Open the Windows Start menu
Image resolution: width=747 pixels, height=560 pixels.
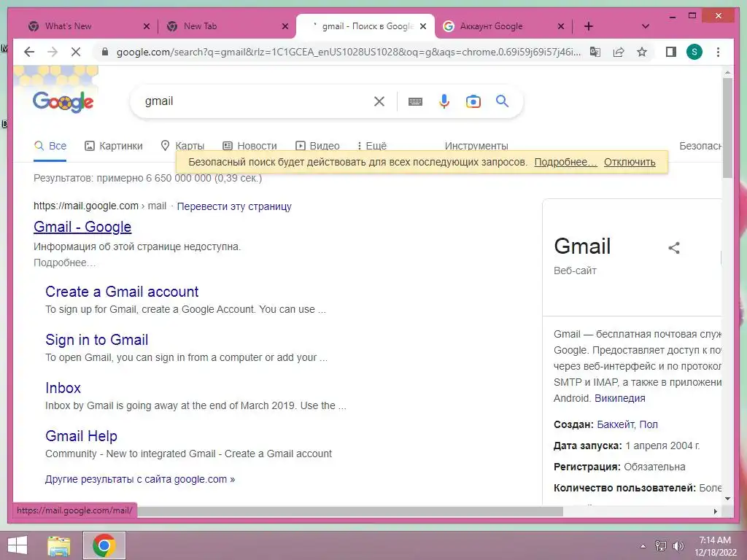[18, 545]
